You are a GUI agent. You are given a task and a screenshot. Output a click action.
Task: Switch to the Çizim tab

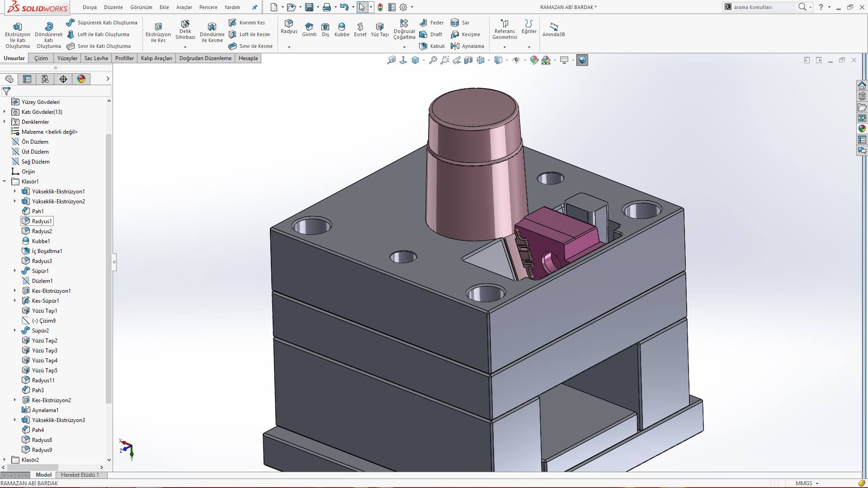point(41,58)
